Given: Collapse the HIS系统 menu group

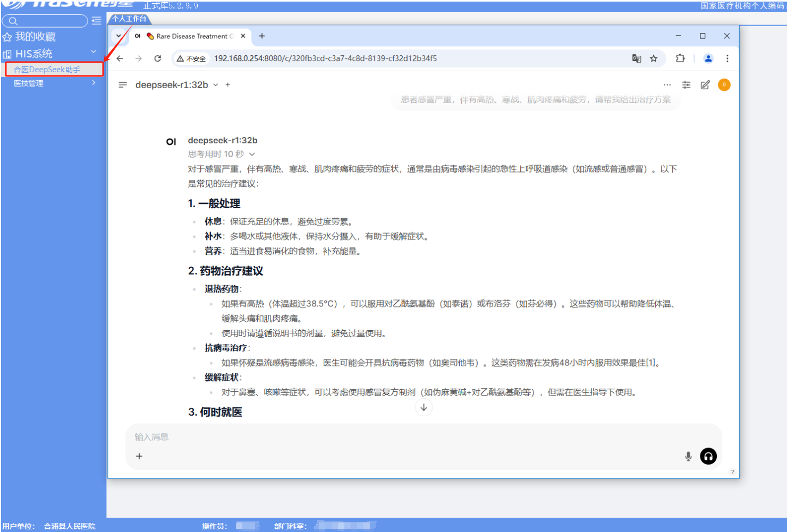Looking at the screenshot, I should 94,52.
